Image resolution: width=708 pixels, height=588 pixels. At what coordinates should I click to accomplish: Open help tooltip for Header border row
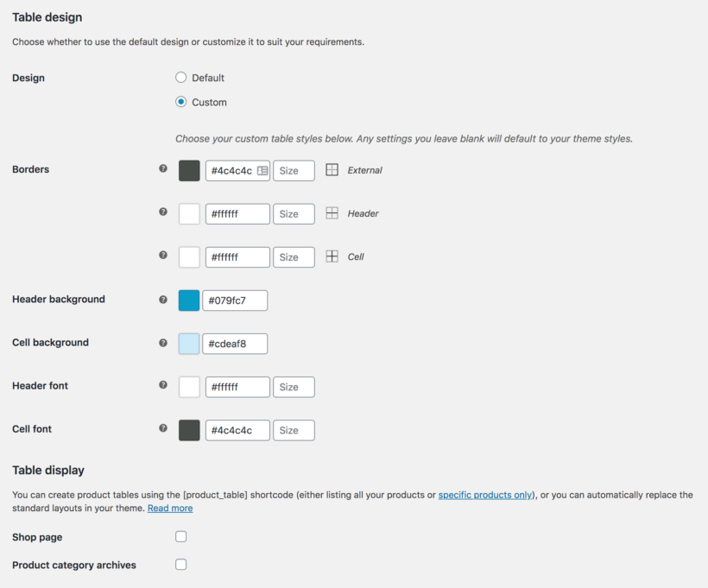click(x=163, y=212)
